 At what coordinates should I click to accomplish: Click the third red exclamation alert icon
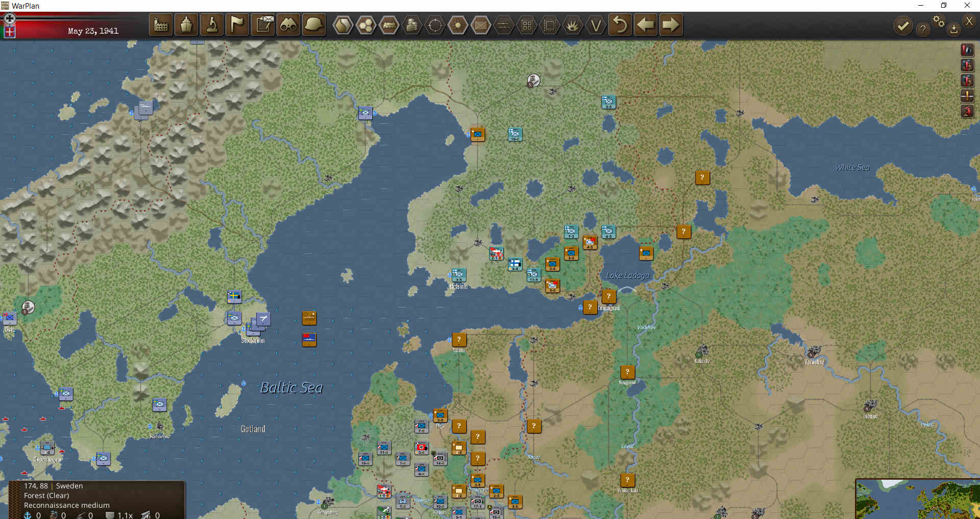pyautogui.click(x=967, y=80)
